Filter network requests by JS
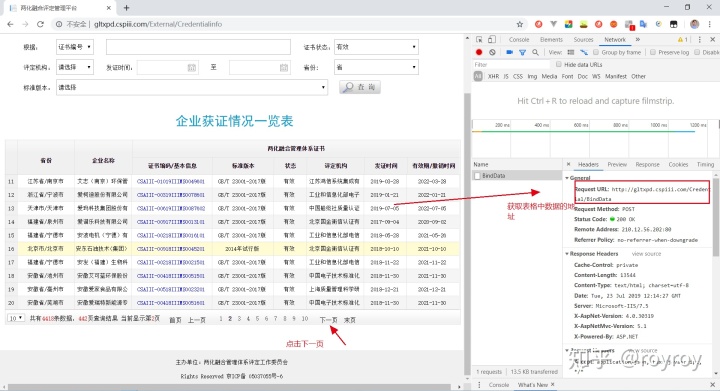The width and height of the screenshot is (720, 391). pos(506,77)
